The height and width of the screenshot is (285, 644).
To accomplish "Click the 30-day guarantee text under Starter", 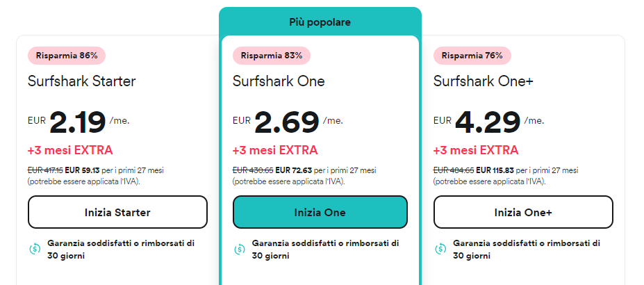I will pos(121,250).
